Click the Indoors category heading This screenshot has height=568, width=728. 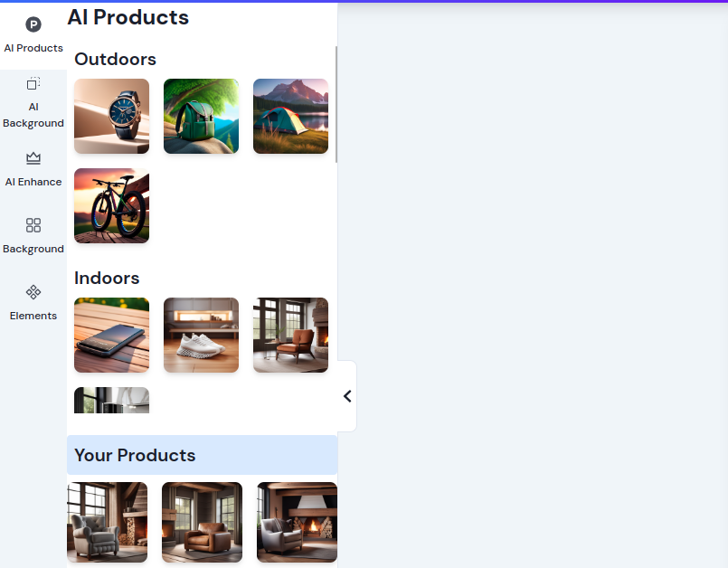tap(107, 278)
